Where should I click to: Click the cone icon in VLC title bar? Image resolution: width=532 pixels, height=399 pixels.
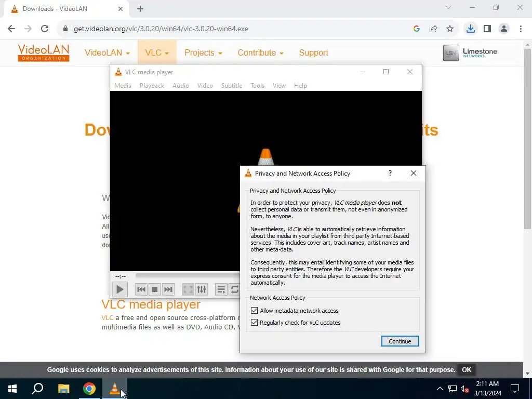click(x=118, y=72)
